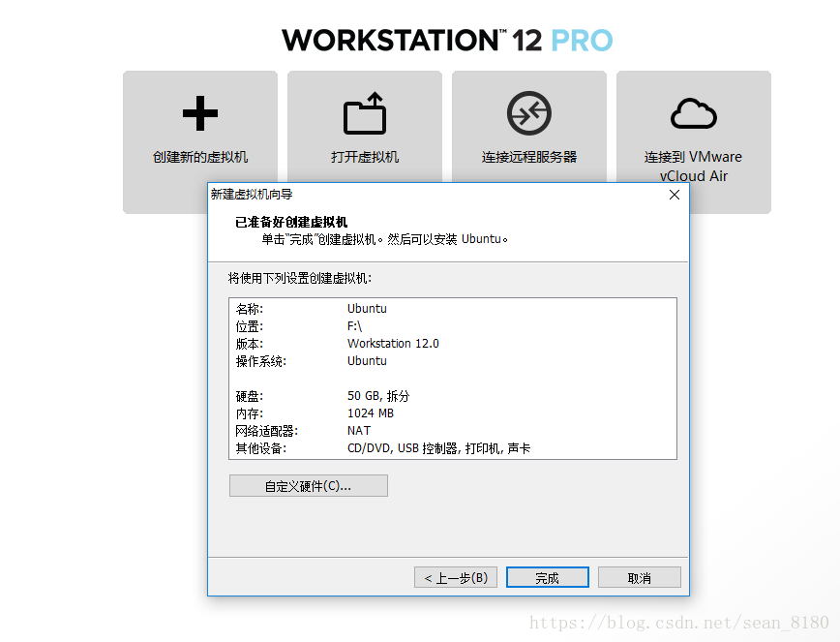840x642 pixels.
Task: Click the 连接远程服务器 label
Action: click(529, 157)
